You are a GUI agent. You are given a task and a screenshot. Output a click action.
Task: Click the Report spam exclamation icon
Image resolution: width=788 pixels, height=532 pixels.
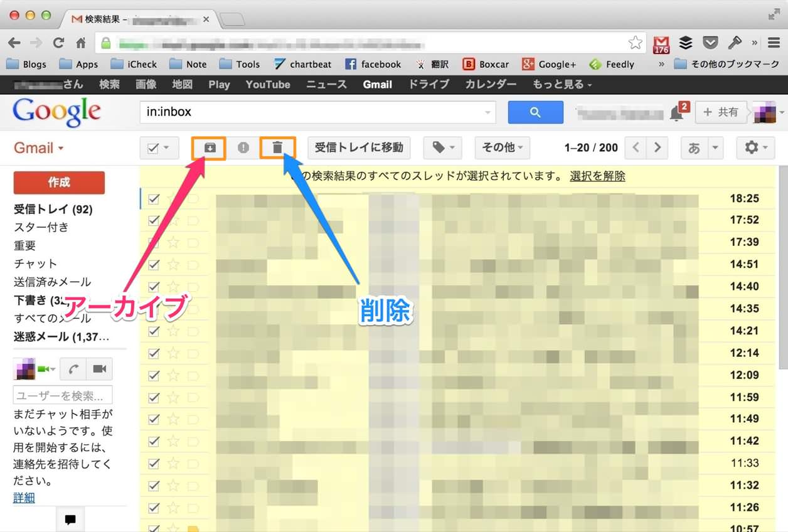click(243, 147)
